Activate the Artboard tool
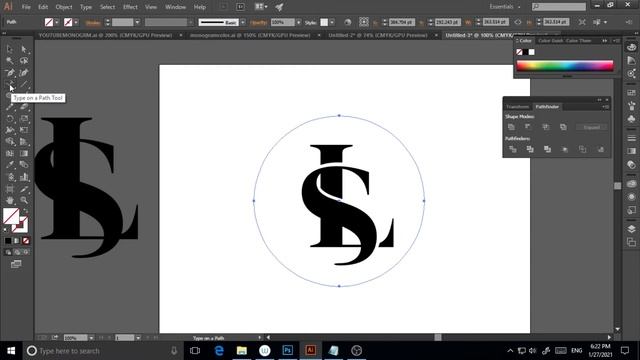The height and width of the screenshot is (360, 640). point(9,189)
